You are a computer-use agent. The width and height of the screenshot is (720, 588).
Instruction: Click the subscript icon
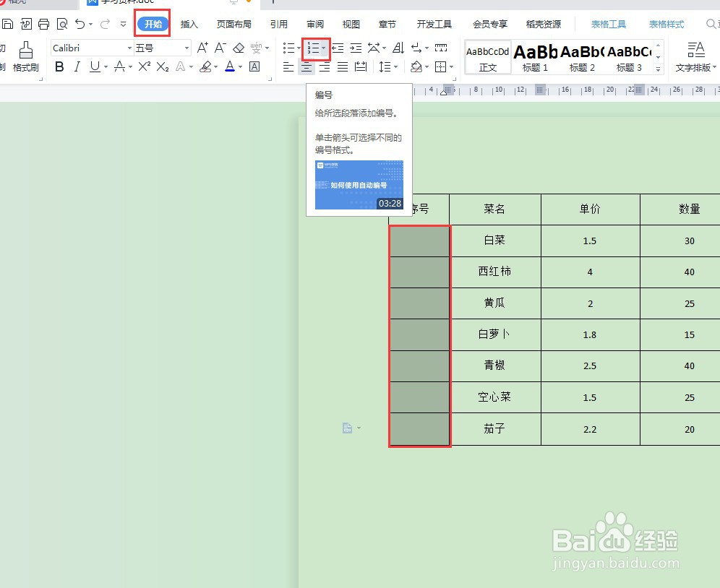point(162,66)
